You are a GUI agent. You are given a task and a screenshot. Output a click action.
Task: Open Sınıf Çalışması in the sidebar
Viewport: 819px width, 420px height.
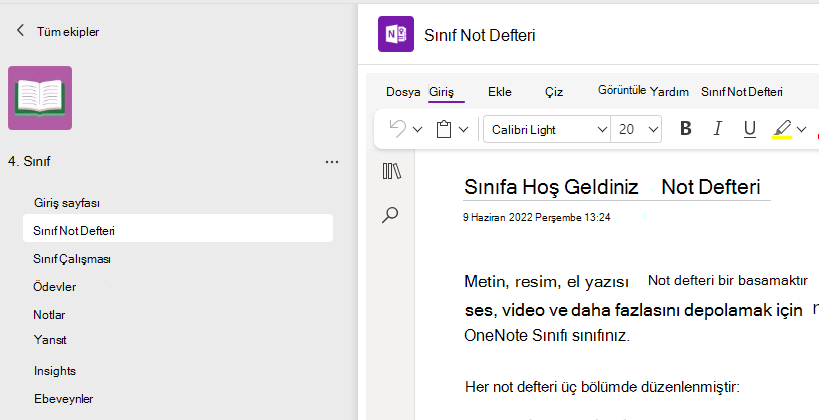72,259
